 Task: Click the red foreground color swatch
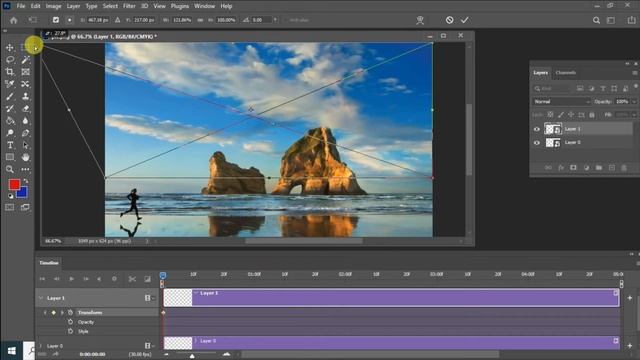[x=13, y=184]
